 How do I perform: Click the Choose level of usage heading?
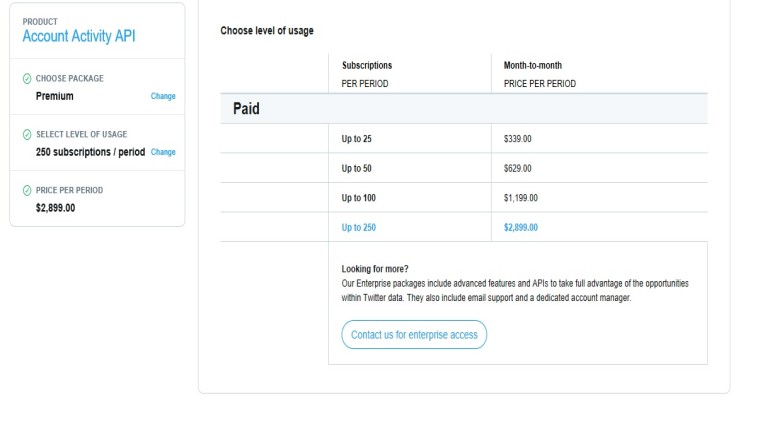point(267,31)
